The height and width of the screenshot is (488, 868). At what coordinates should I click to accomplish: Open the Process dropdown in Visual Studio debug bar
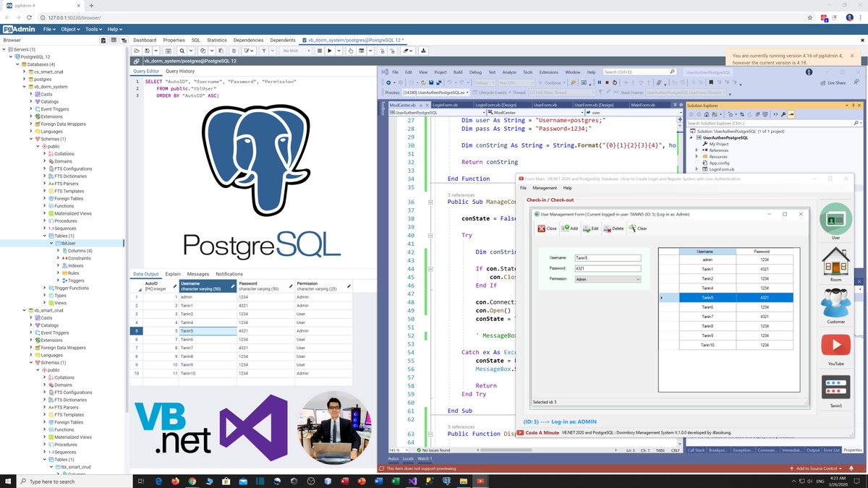pyautogui.click(x=435, y=93)
